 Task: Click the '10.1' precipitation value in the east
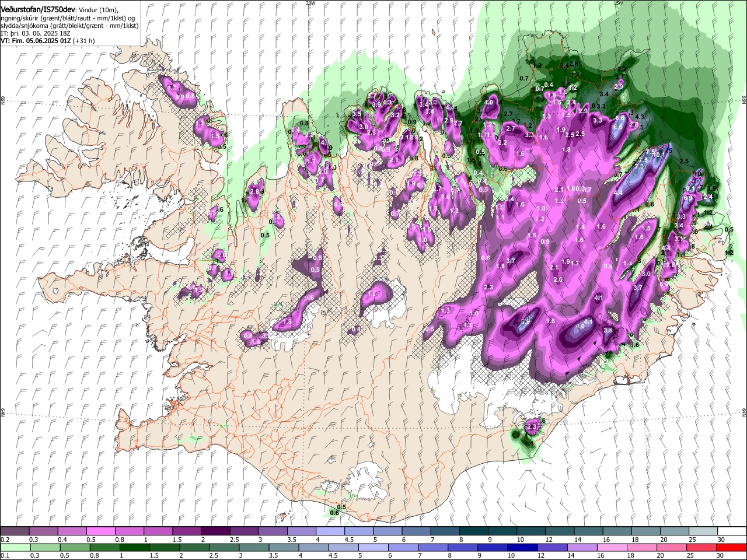[658, 155]
